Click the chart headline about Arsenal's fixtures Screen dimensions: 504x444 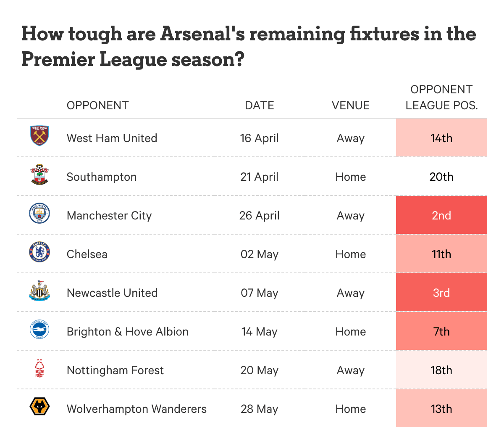click(x=249, y=46)
